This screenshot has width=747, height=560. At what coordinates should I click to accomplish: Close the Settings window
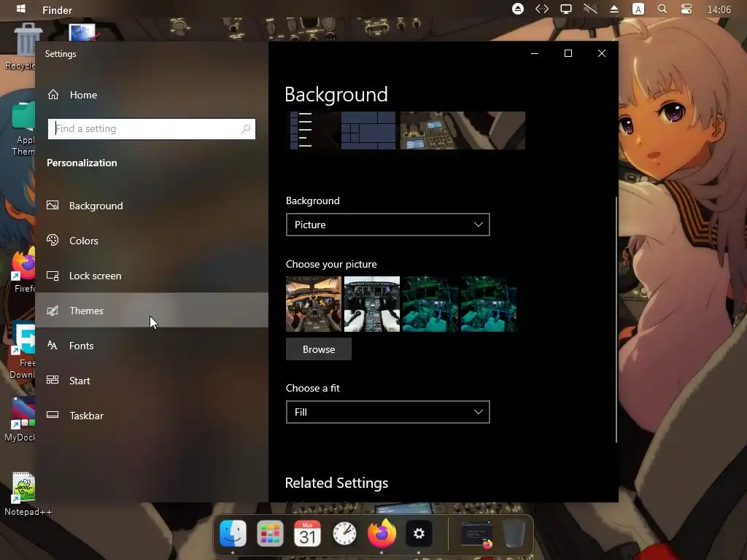[x=602, y=53]
